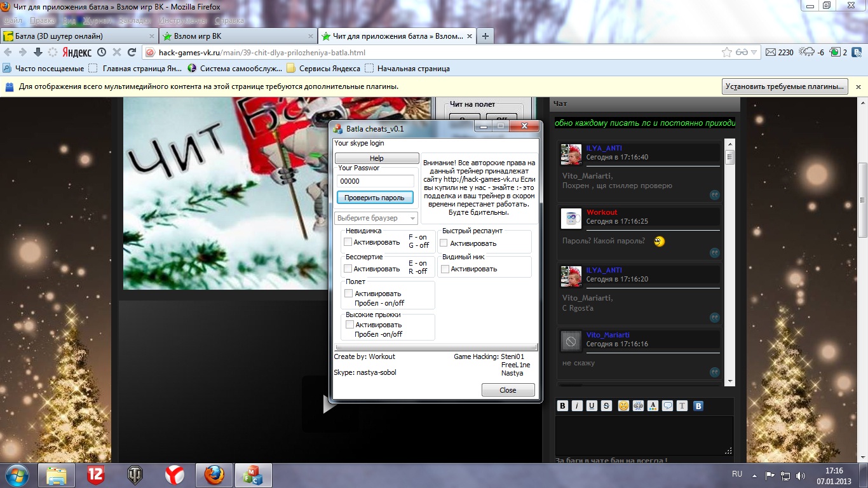Reply to Workout's message with the quote icon

click(x=714, y=252)
